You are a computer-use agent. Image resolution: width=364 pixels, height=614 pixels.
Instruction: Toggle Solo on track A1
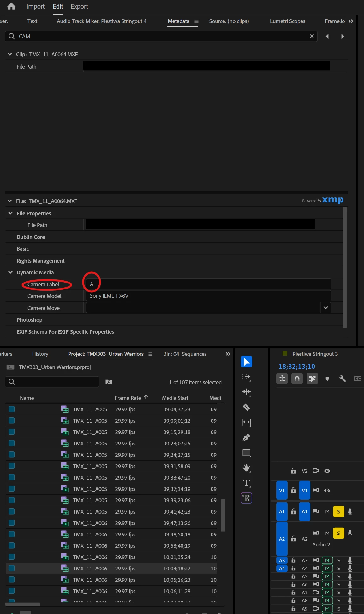coord(339,512)
